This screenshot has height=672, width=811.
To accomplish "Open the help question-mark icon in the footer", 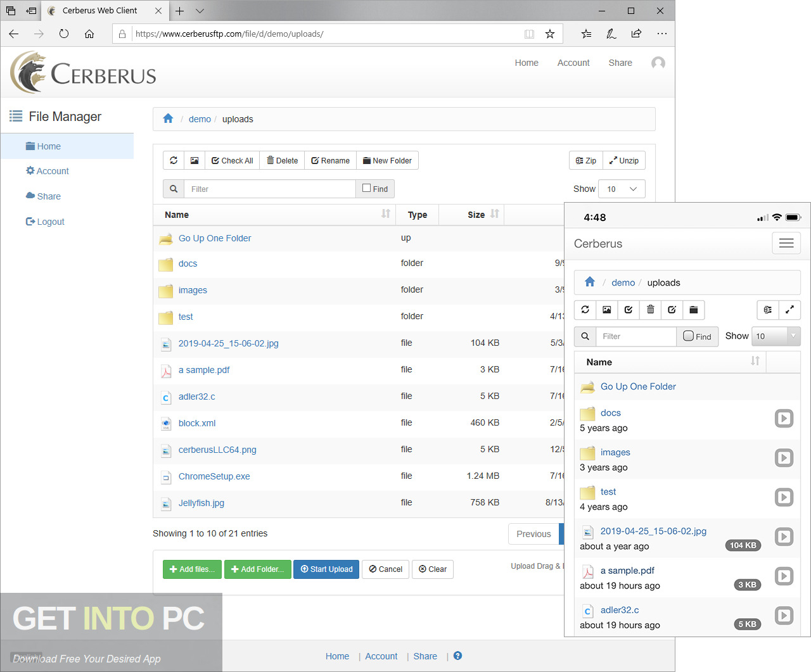I will (x=457, y=656).
